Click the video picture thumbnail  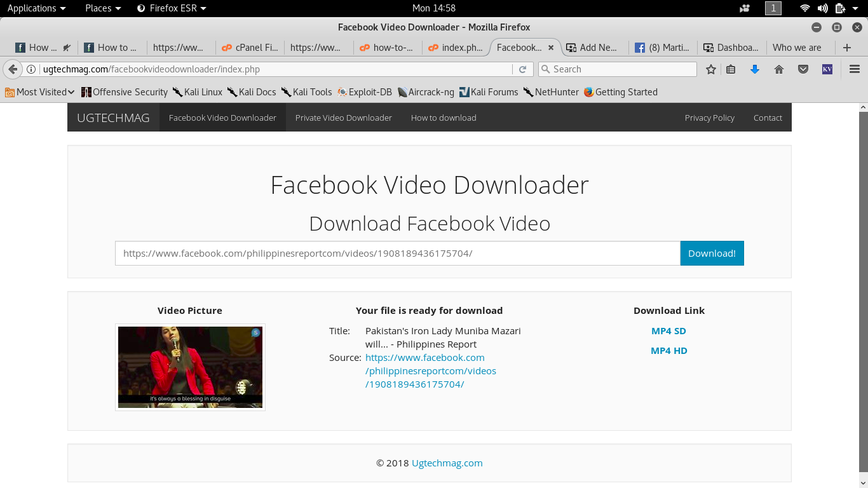pos(190,367)
